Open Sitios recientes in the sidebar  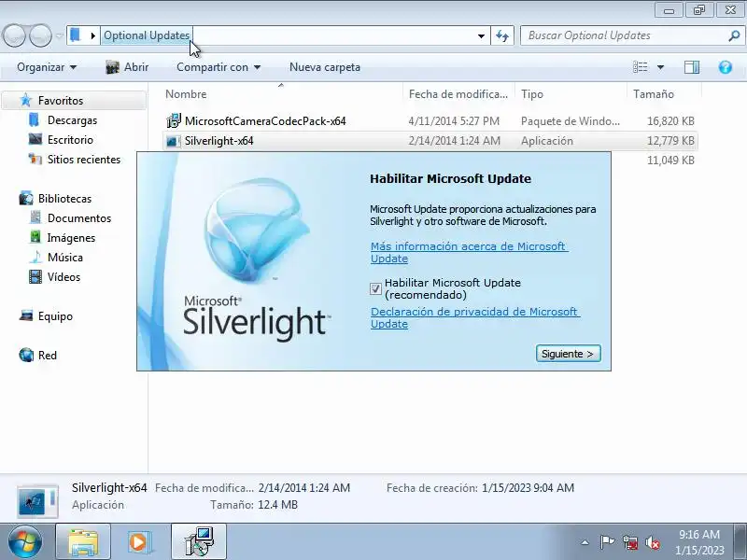[84, 160]
